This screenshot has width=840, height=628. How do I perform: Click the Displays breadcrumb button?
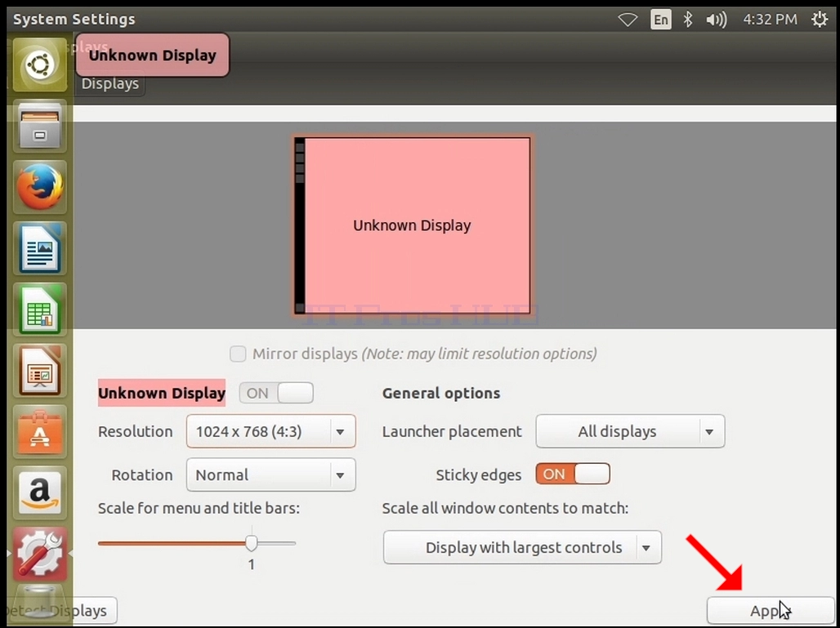[x=109, y=84]
